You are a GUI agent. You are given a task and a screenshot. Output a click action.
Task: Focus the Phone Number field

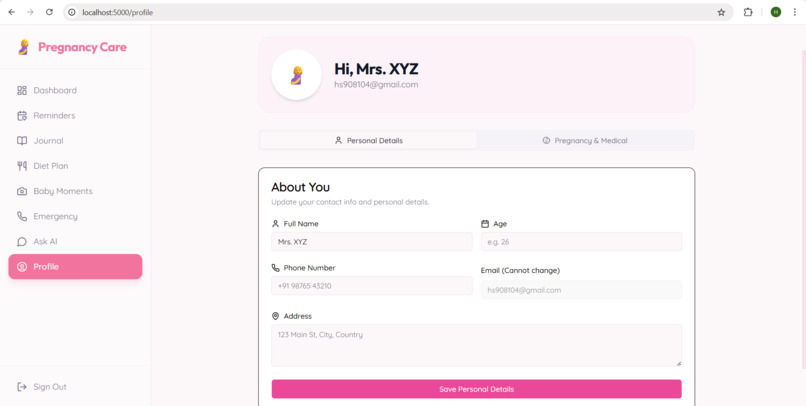tap(372, 286)
